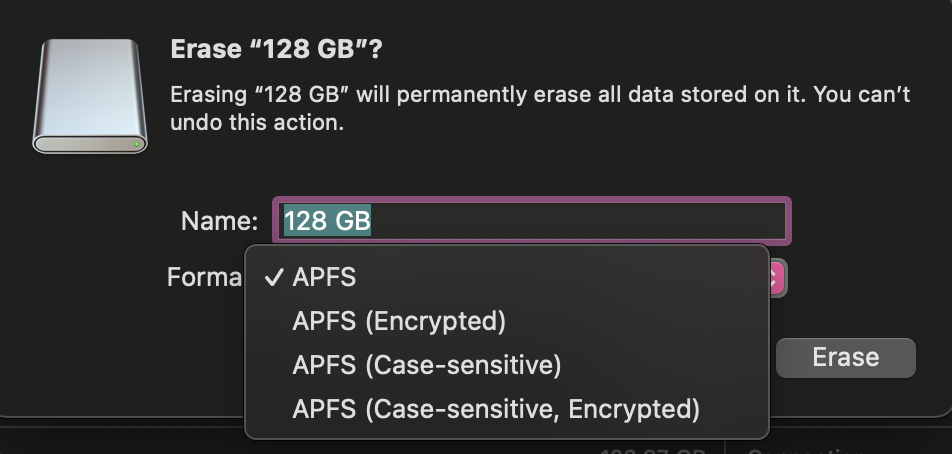This screenshot has height=454, width=952.
Task: Click the Format popup's pink up-down arrows
Action: (x=778, y=278)
